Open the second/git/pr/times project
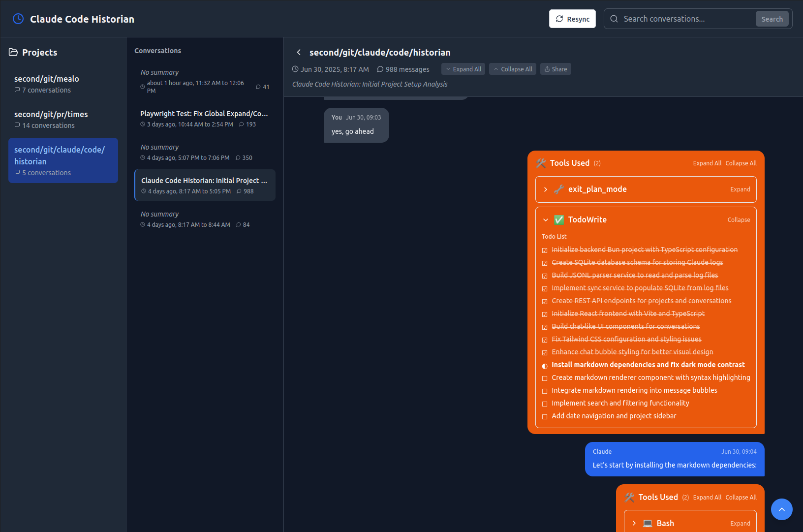The height and width of the screenshot is (532, 803). [x=63, y=120]
